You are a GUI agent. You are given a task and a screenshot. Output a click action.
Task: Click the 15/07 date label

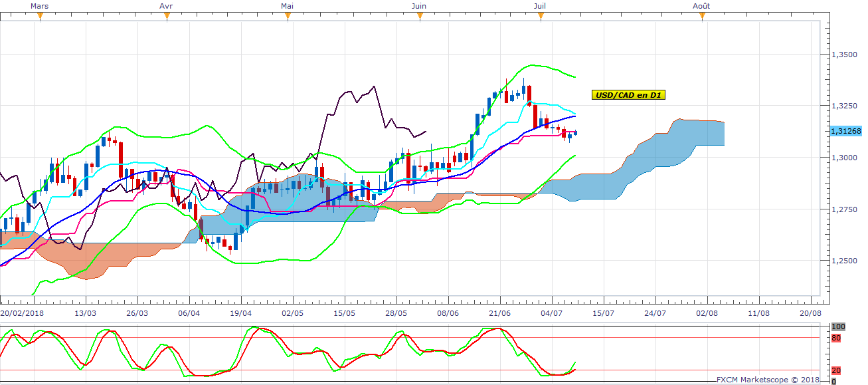click(x=603, y=313)
